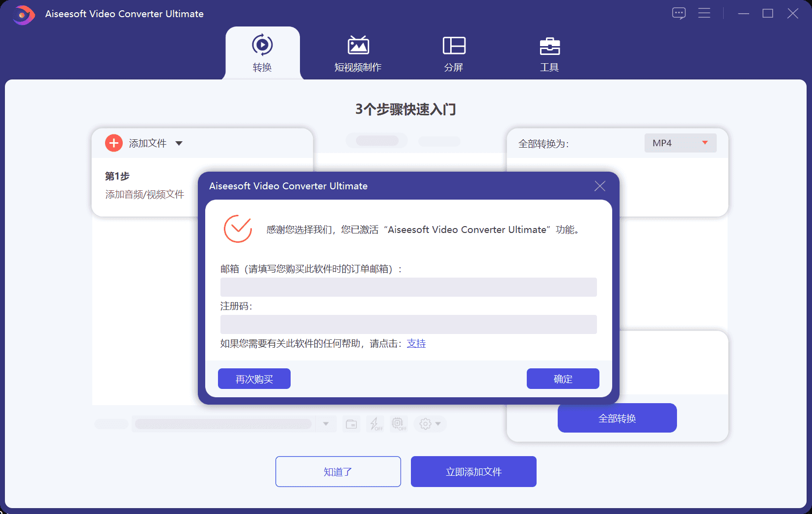This screenshot has height=514, width=812.
Task: Open the 分屏 tab
Action: click(454, 53)
